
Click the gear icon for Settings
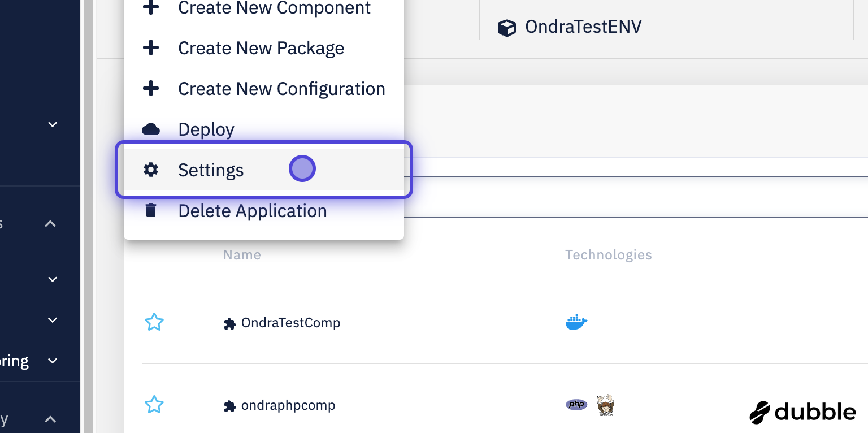tap(151, 170)
